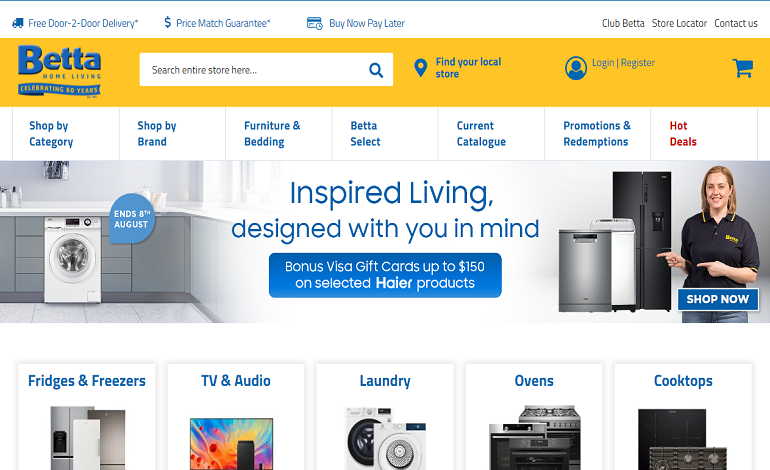
Task: Click the user account avatar icon
Action: [576, 68]
